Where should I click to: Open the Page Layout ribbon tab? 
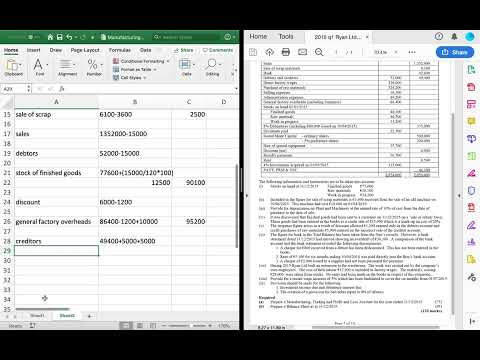pos(85,50)
